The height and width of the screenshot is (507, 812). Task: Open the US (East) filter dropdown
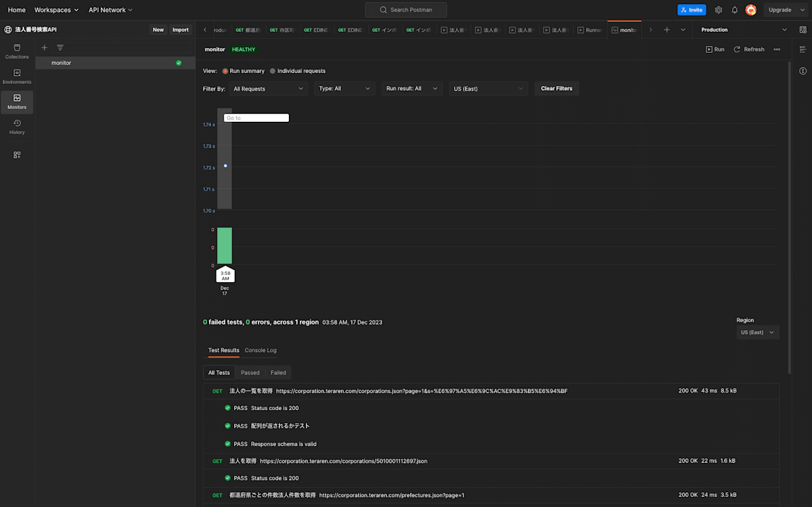(489, 89)
